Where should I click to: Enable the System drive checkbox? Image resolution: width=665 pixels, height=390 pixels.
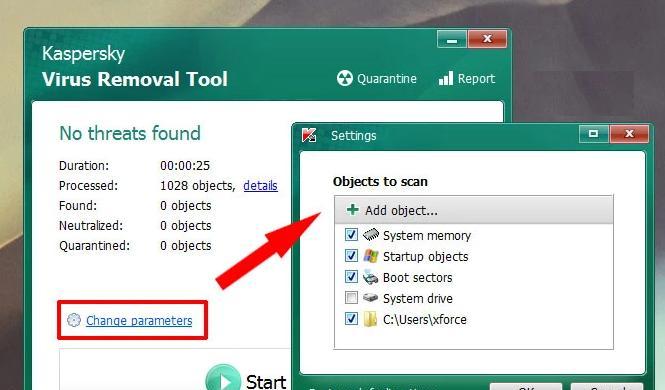351,298
